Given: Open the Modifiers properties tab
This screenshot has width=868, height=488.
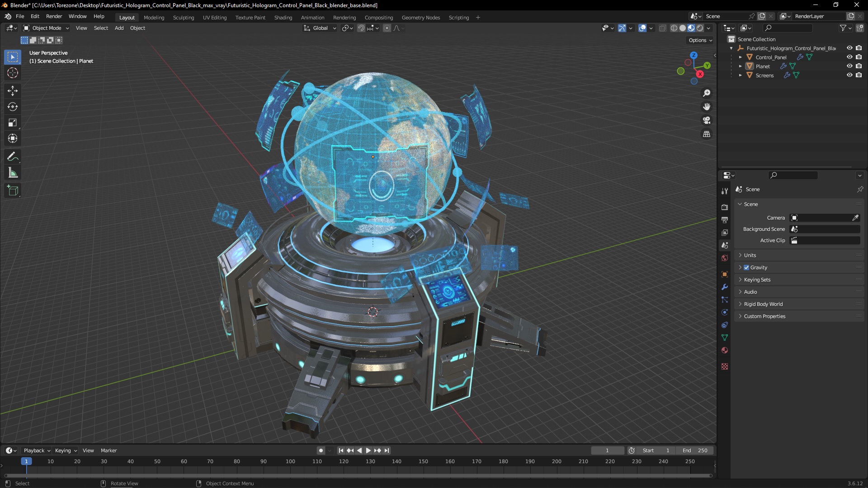Looking at the screenshot, I should (725, 287).
